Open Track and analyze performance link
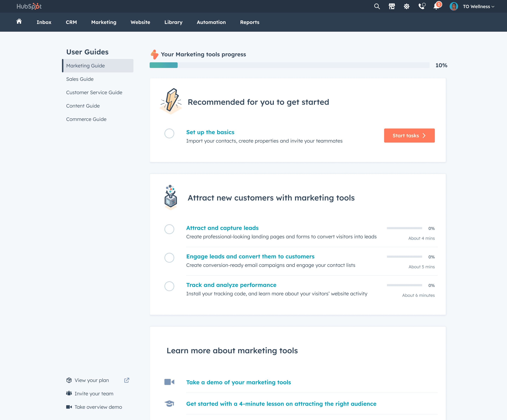 point(231,285)
